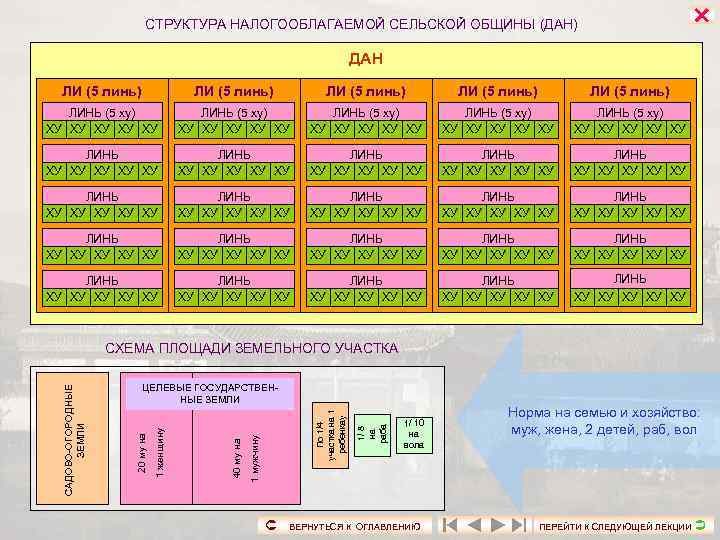Click the 1/10 на вола box
The width and height of the screenshot is (720, 540).
414,434
